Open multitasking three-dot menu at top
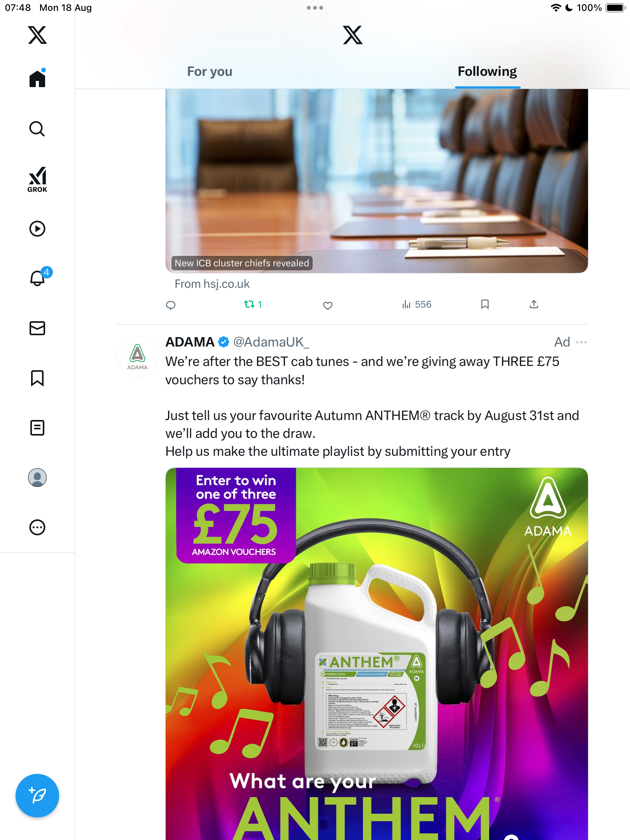This screenshot has width=630, height=840. coord(315,8)
